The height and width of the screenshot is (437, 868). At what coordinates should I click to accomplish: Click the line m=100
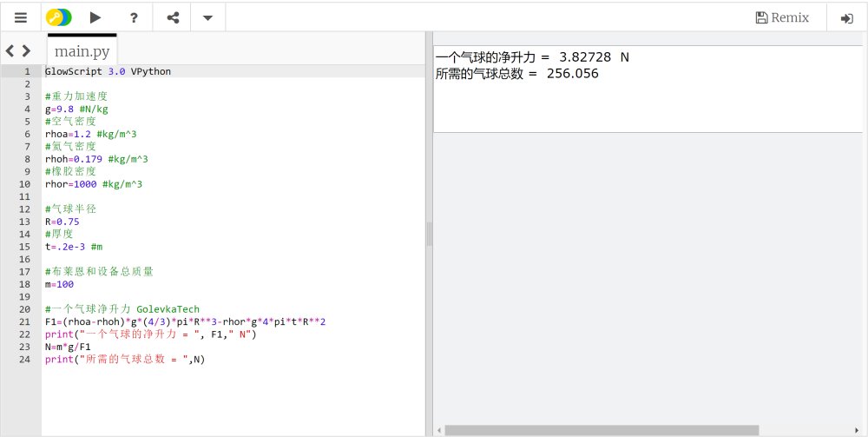coord(59,284)
